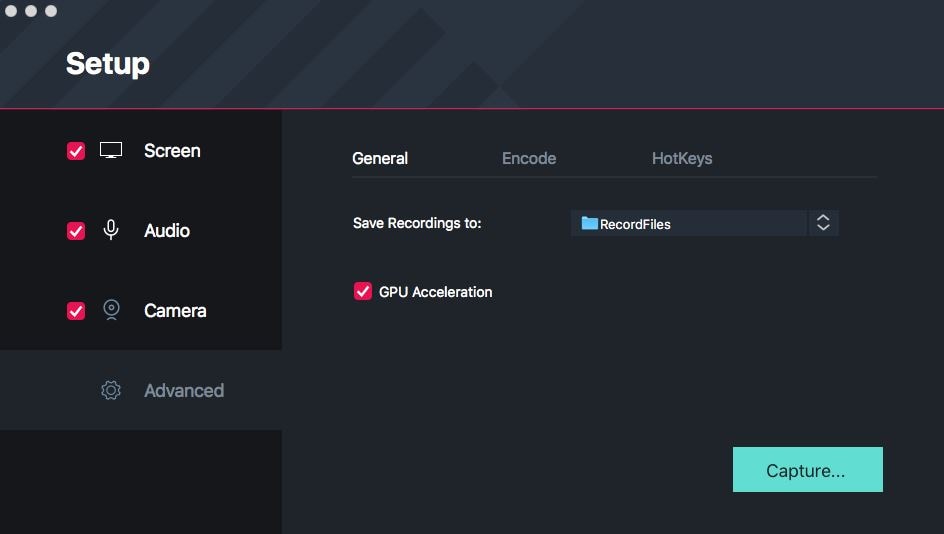Disable the Audio checkbox

(x=76, y=231)
